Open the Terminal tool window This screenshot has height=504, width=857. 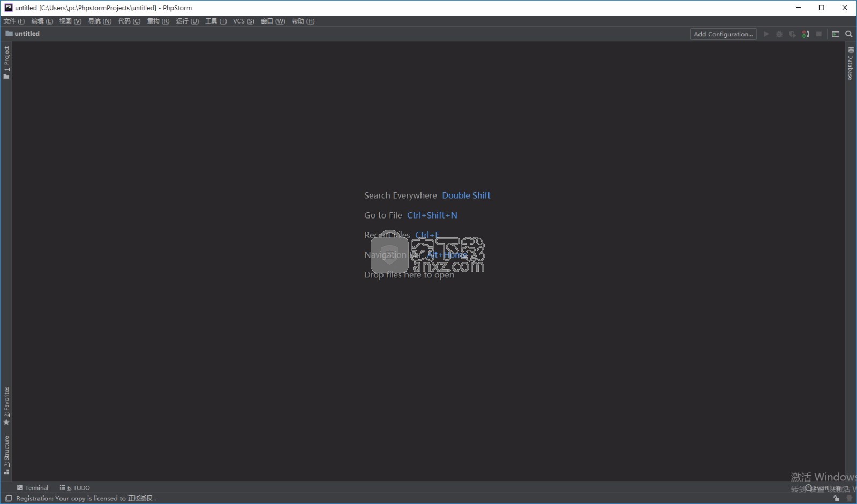click(32, 487)
